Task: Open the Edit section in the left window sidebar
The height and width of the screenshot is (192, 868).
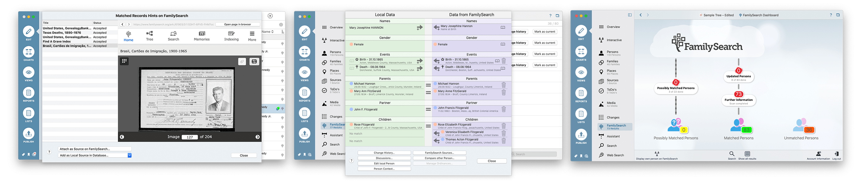Action: tap(29, 33)
